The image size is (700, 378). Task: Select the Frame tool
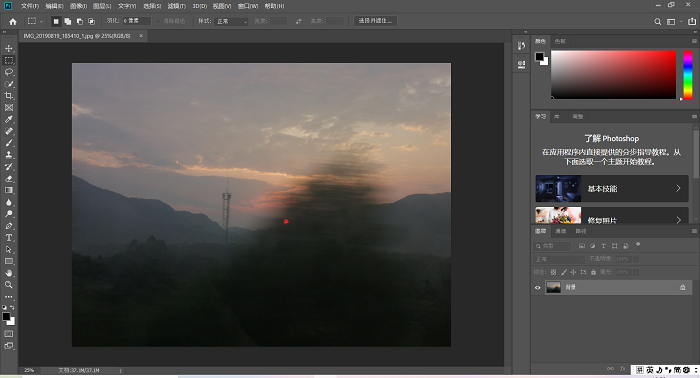coord(8,108)
